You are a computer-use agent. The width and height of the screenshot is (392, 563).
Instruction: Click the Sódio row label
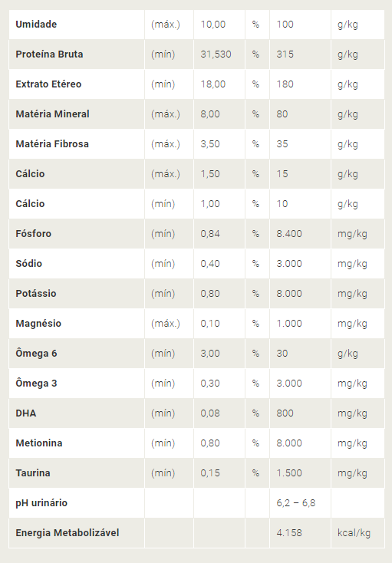click(28, 264)
